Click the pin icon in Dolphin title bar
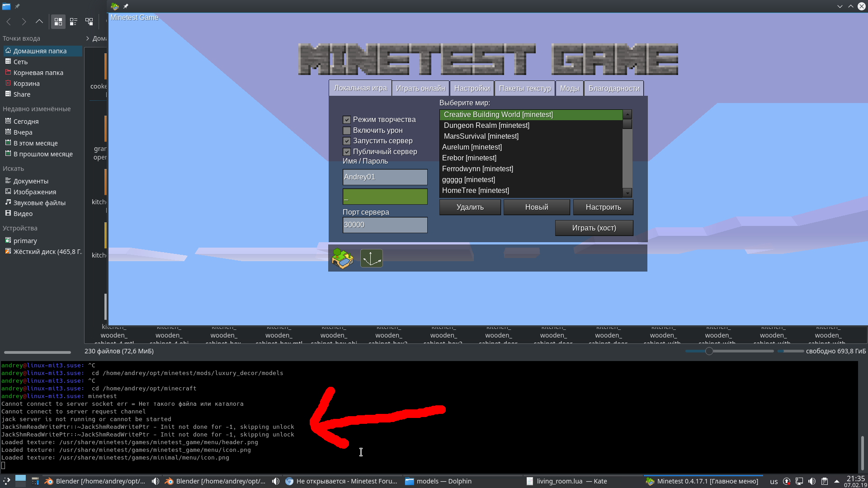This screenshot has width=868, height=488. (x=17, y=6)
